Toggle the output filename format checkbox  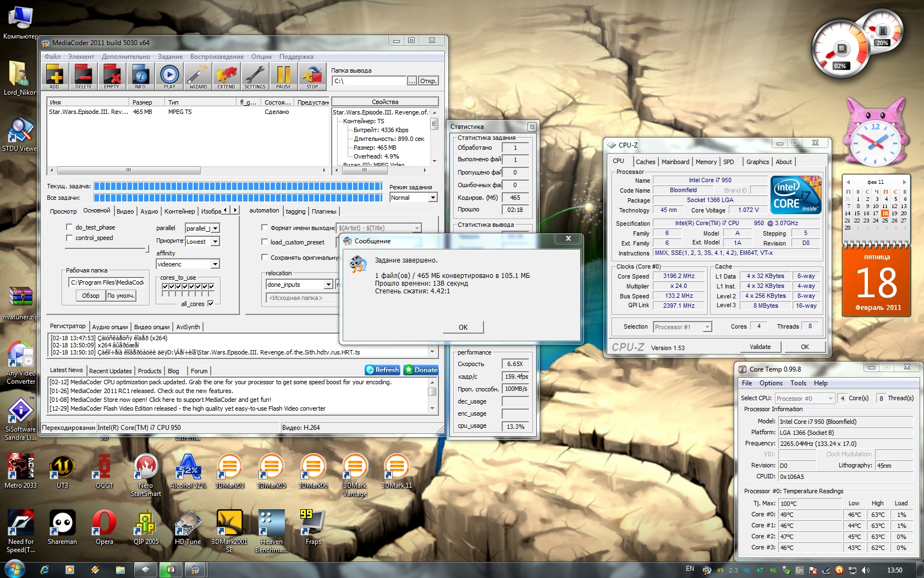tap(265, 227)
